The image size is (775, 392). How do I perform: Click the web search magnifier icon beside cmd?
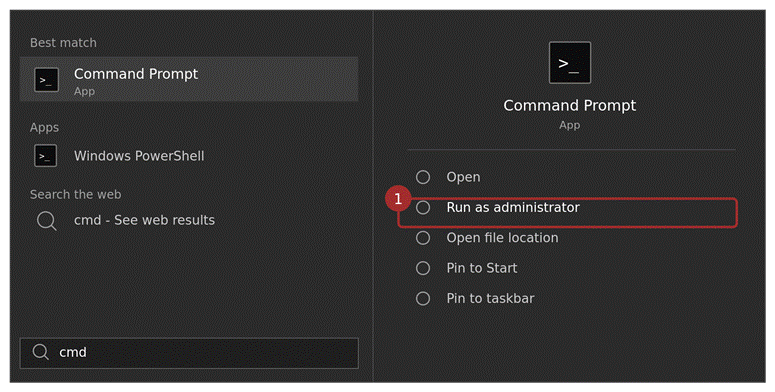(46, 220)
